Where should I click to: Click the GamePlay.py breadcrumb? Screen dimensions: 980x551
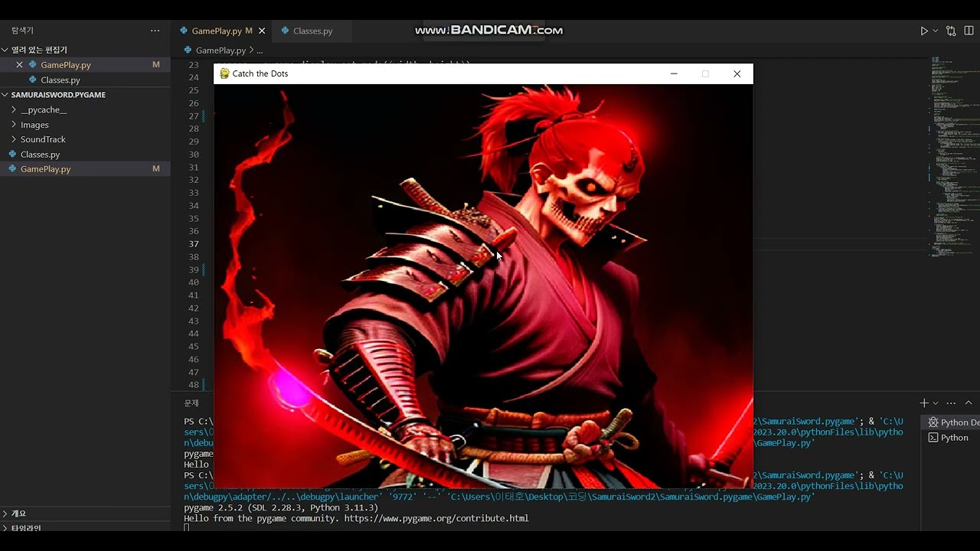220,51
